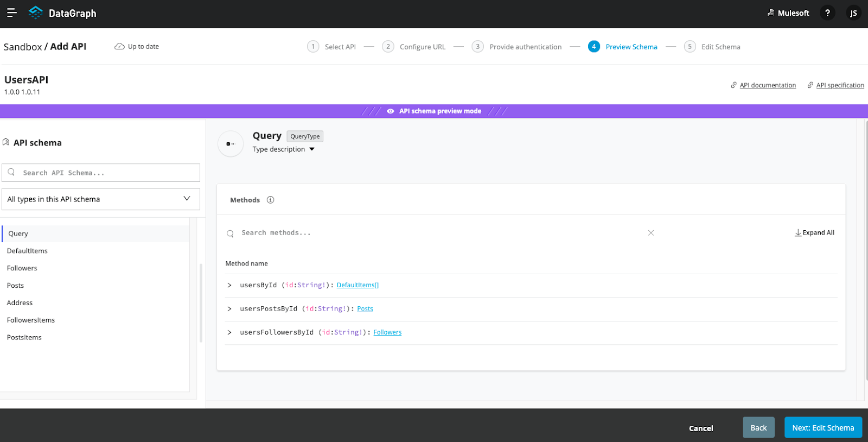
Task: Open All types in this API schema dropdown
Action: click(x=101, y=199)
